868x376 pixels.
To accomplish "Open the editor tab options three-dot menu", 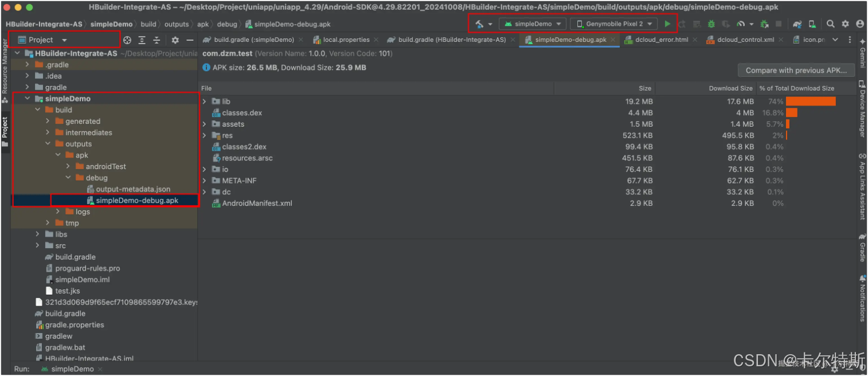I will point(850,40).
